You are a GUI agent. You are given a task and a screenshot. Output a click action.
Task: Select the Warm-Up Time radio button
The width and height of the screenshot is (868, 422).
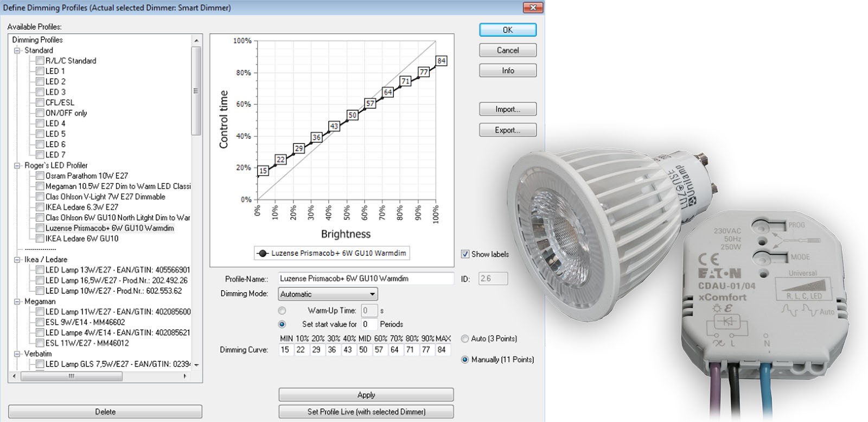click(x=282, y=311)
